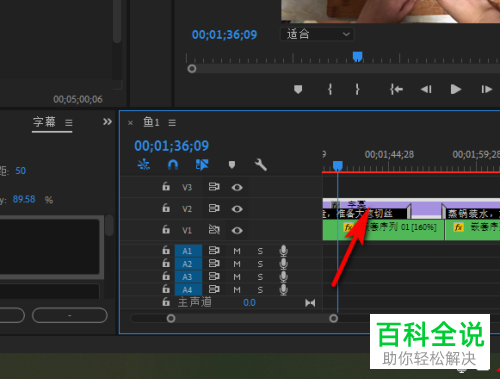Toggle nest sequence insert mode icon
This screenshot has height=379, width=500.
pos(144,164)
